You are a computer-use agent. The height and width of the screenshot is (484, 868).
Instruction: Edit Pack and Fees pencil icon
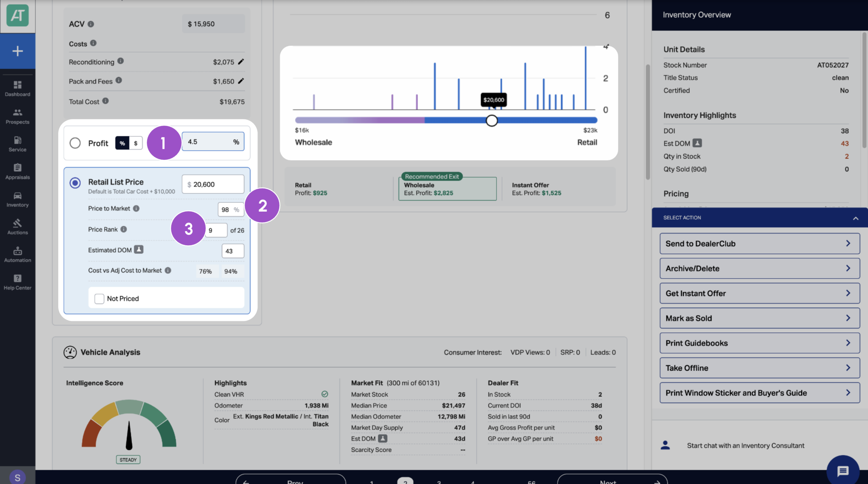(241, 81)
